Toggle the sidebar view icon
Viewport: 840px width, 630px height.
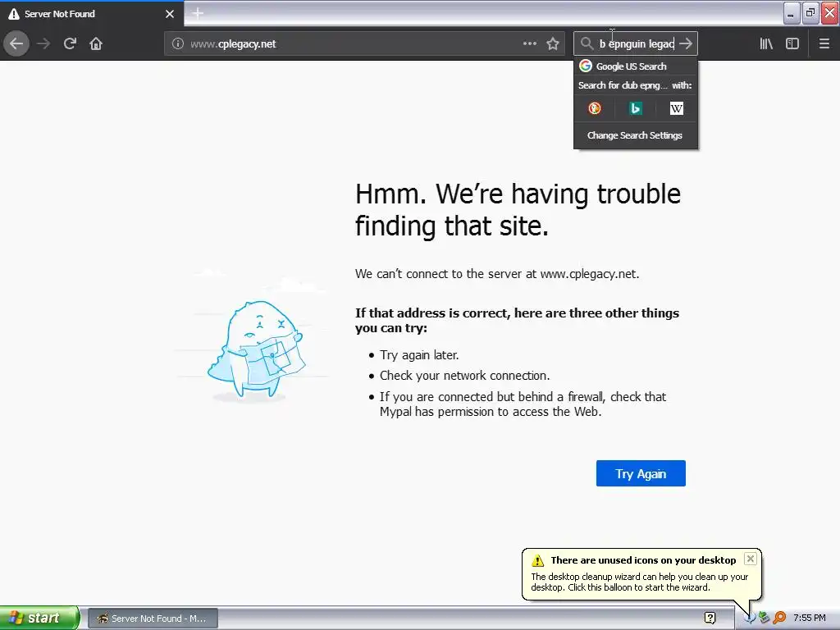(792, 43)
